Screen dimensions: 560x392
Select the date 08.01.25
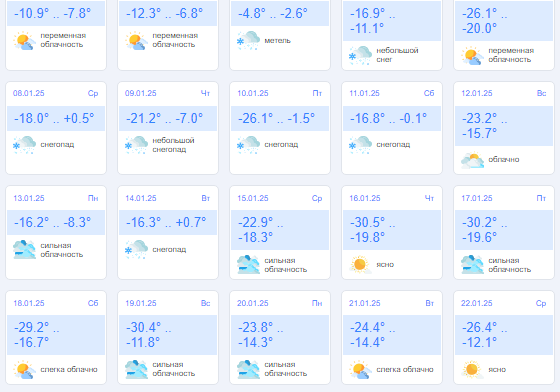(29, 94)
